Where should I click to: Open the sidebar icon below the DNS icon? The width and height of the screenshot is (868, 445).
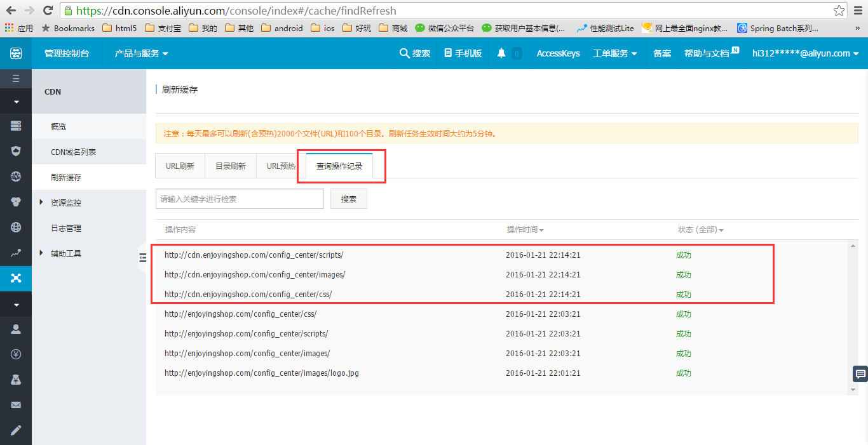[16, 202]
